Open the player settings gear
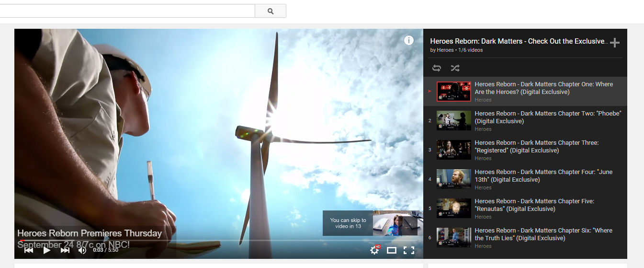644x268 pixels. click(375, 250)
